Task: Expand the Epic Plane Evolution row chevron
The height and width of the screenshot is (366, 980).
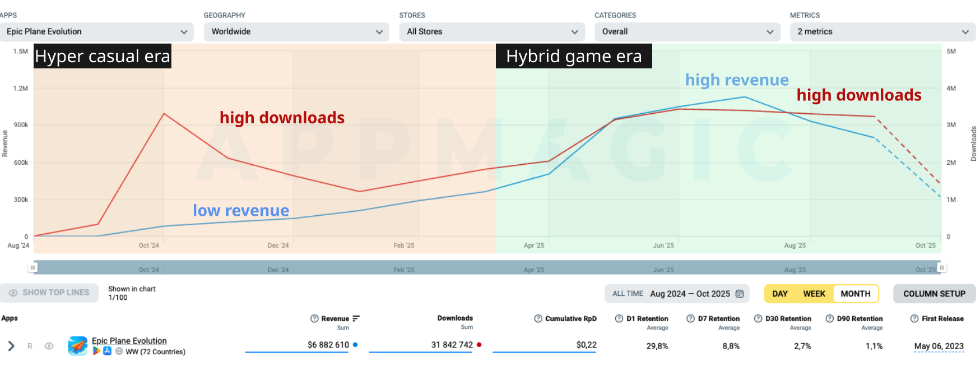Action: pyautogui.click(x=11, y=346)
